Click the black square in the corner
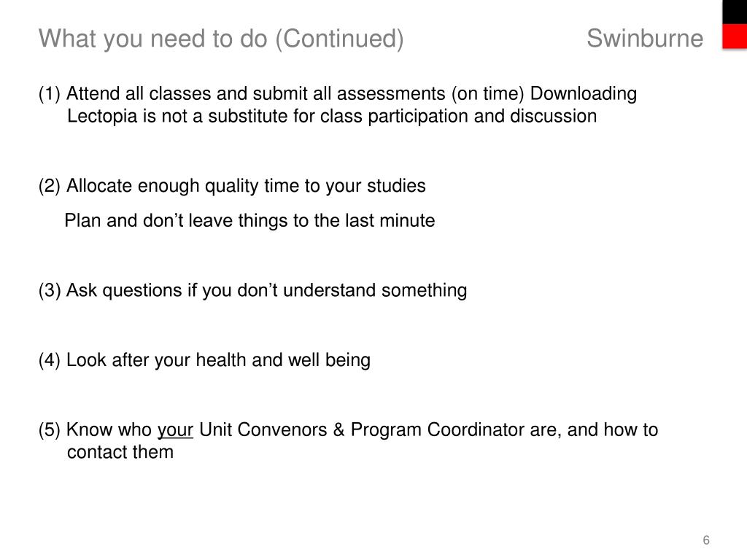747x560 pixels. 735,12
